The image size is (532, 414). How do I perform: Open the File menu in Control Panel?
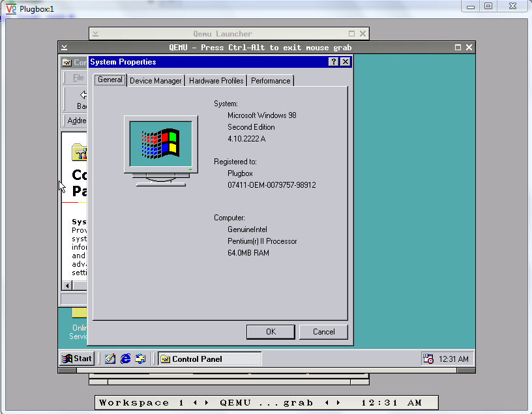click(78, 78)
